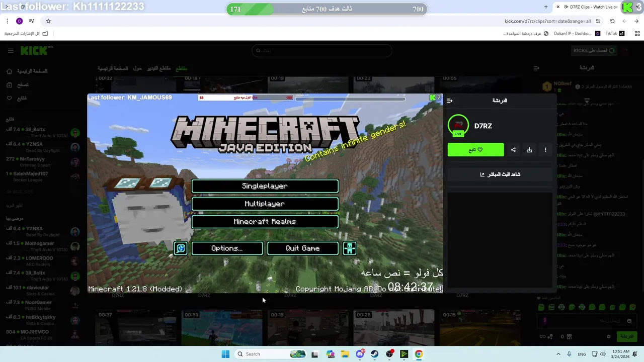
Task: Go to the home page (الصفحة الرئيسية) in sidebar
Action: (27, 71)
